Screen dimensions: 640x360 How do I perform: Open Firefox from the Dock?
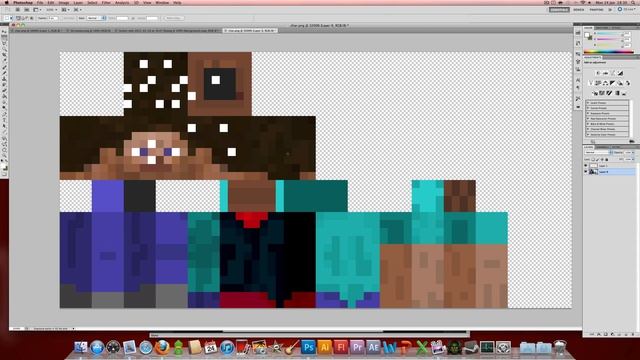point(162,347)
